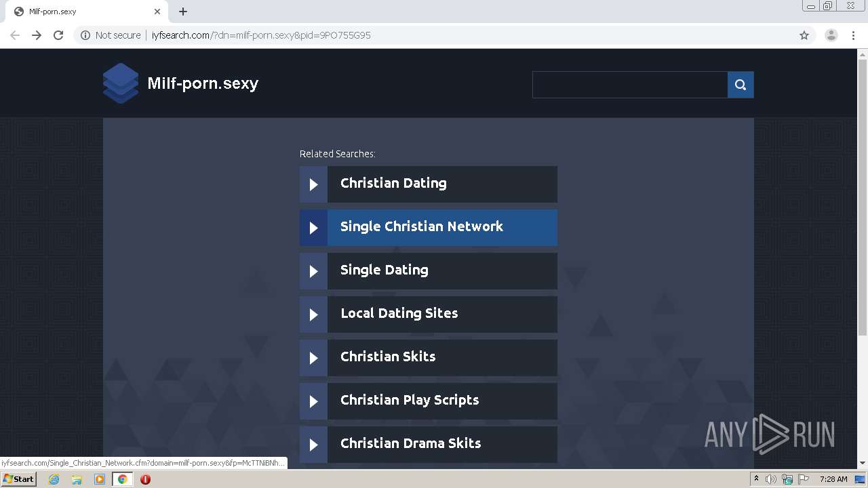Screen dimensions: 868x488
Task: Click the search magnifier button
Action: (x=741, y=85)
